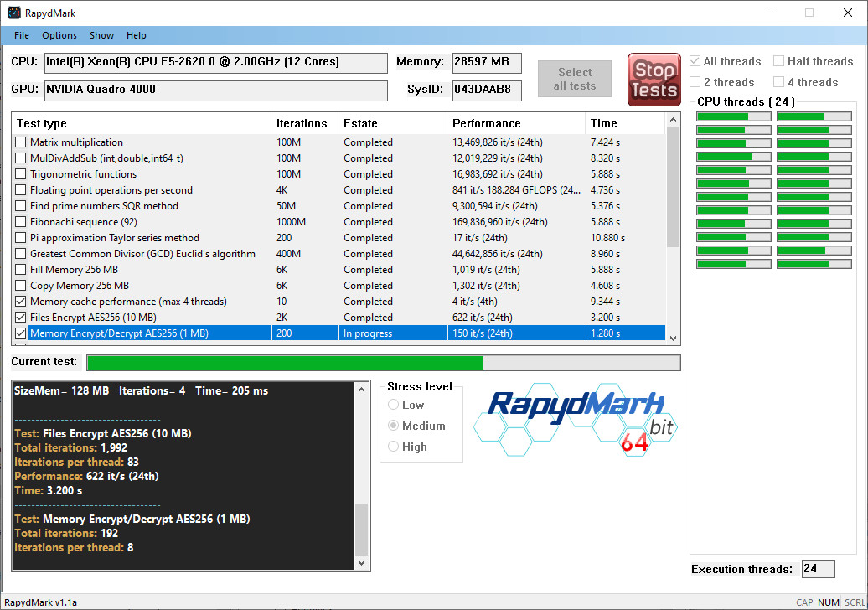Click the Test type column header

click(141, 123)
